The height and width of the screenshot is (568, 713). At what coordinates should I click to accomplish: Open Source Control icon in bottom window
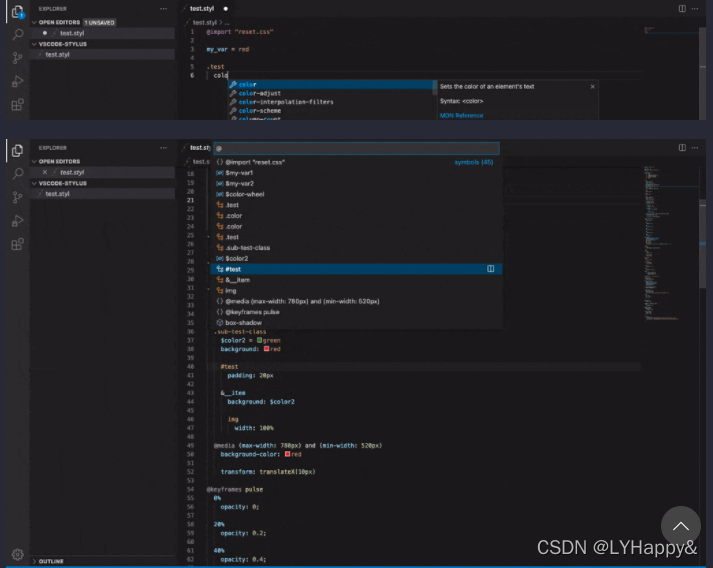[x=17, y=197]
